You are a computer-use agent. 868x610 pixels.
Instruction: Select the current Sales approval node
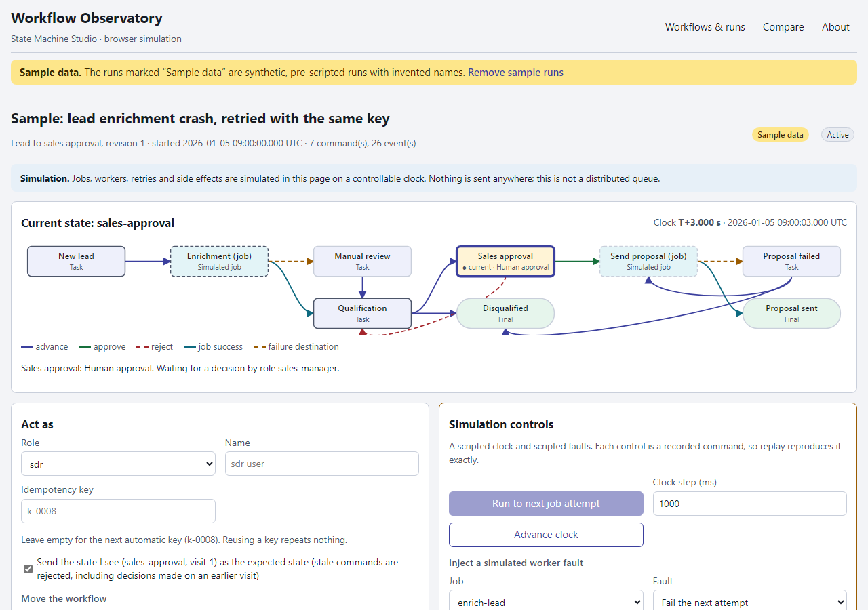505,262
